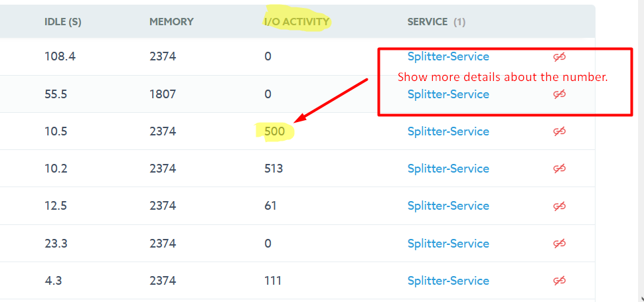Click the SERVICE (1) column header
644x302 pixels.
(x=436, y=22)
